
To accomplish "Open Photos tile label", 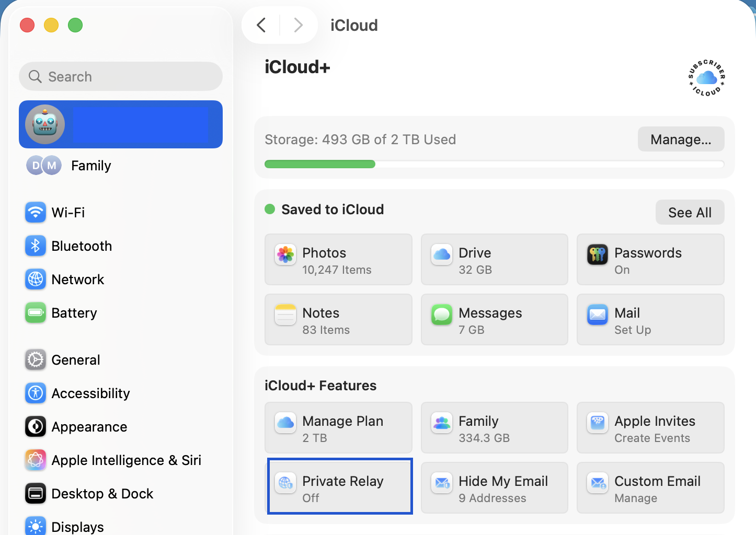I will [x=324, y=253].
